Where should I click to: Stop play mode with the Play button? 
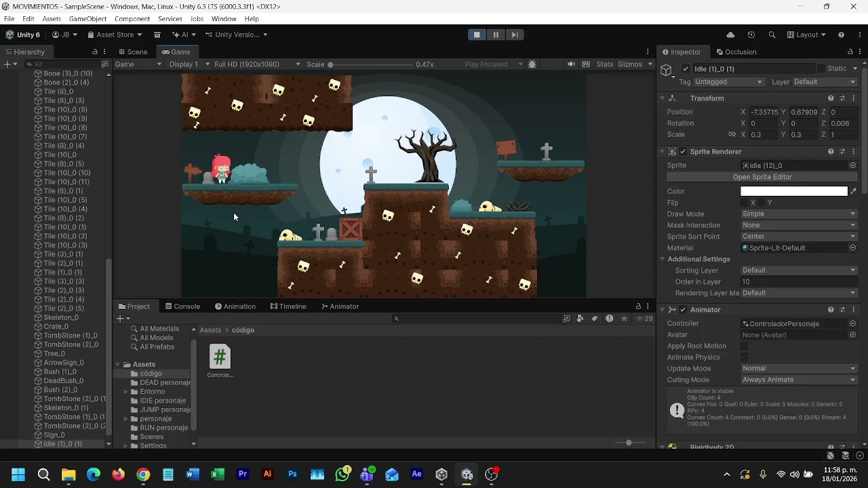(x=477, y=35)
